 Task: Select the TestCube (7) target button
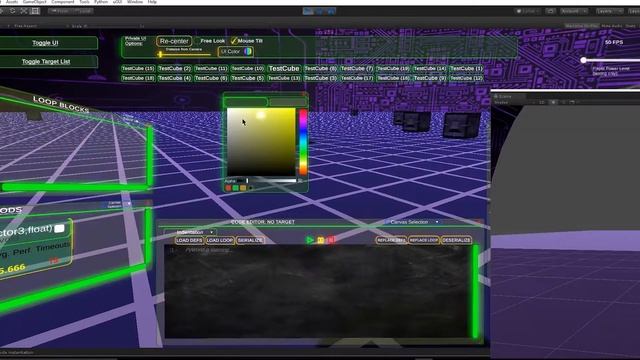357,69
